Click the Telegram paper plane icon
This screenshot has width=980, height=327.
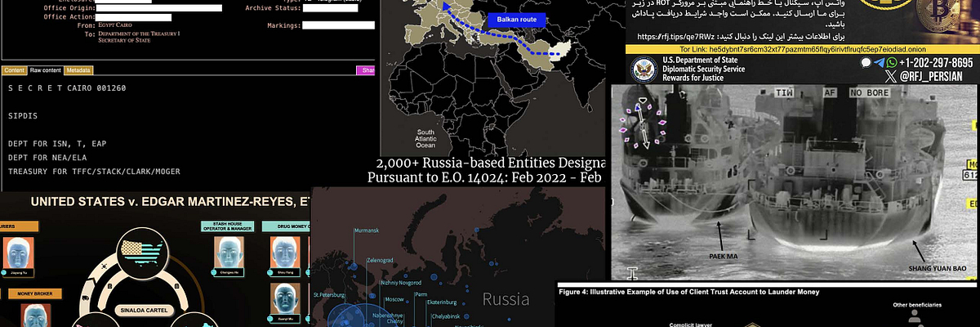(x=879, y=63)
